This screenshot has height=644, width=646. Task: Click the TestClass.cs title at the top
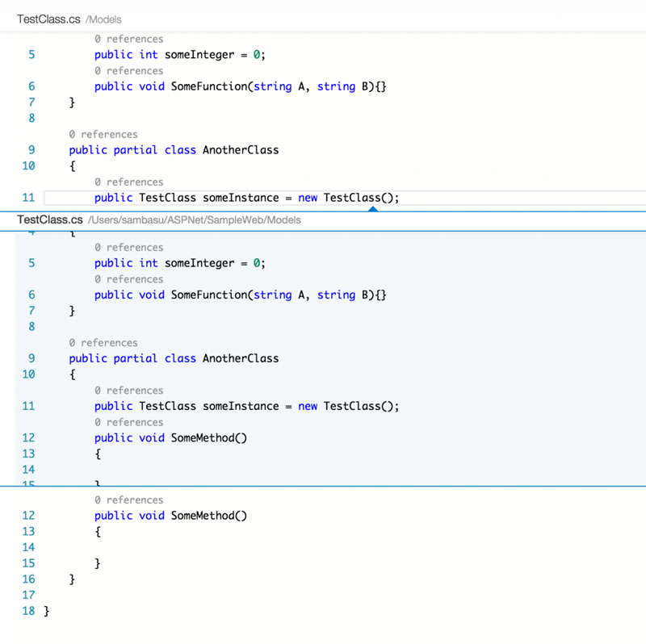tap(49, 19)
